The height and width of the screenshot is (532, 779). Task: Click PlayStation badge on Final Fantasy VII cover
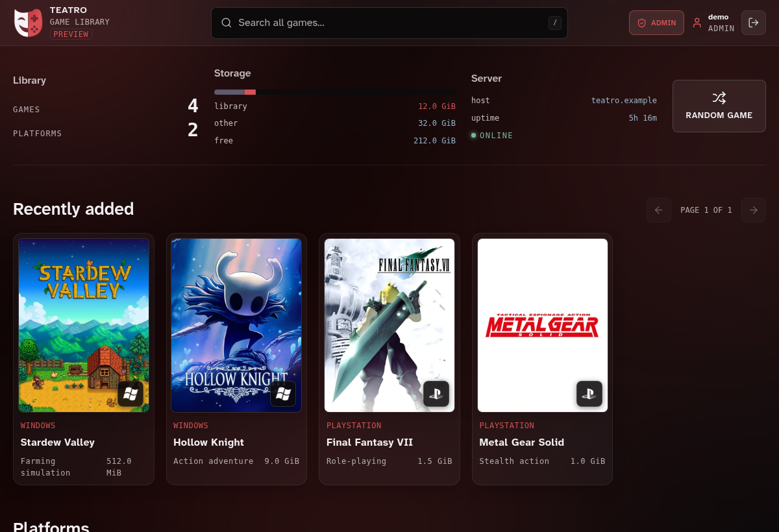click(436, 394)
